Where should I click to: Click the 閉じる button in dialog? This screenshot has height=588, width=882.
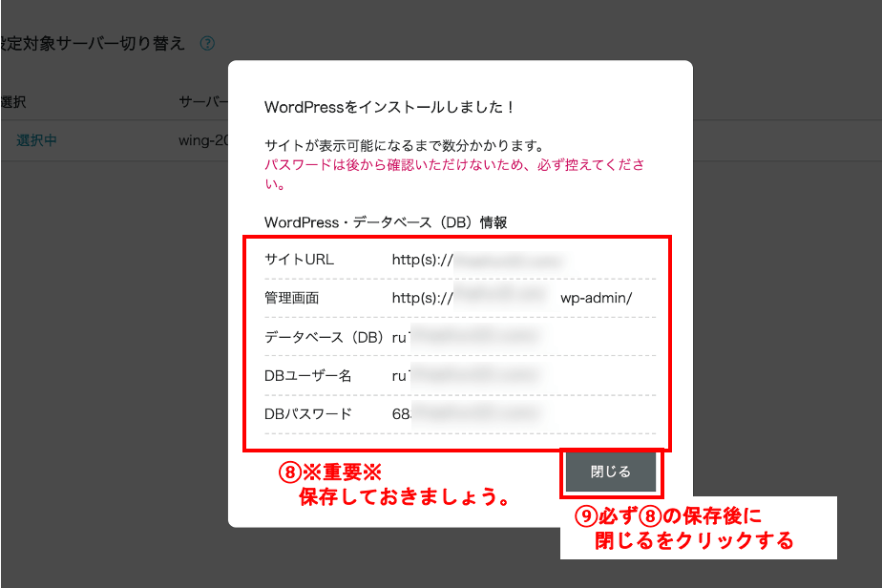tap(610, 472)
